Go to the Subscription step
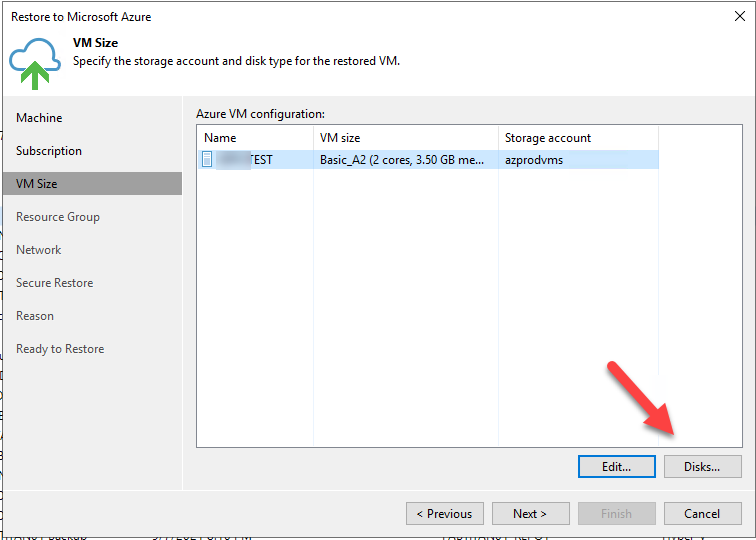Image resolution: width=756 pixels, height=540 pixels. (x=49, y=151)
